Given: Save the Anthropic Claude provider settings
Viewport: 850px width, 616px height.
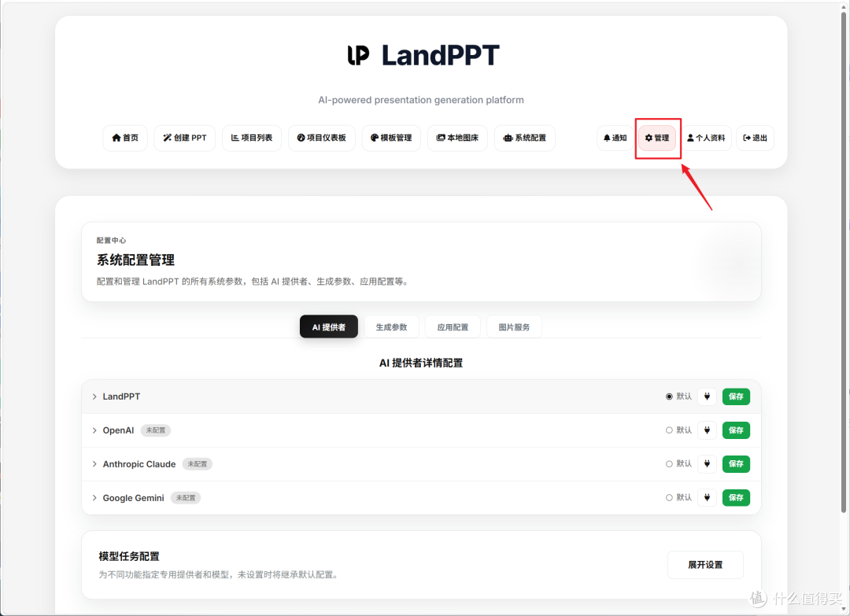Looking at the screenshot, I should (736, 463).
